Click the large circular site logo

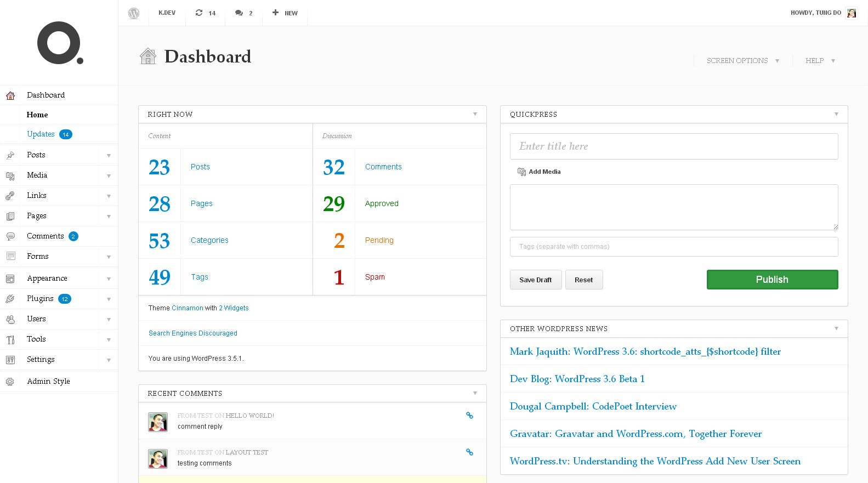point(60,43)
